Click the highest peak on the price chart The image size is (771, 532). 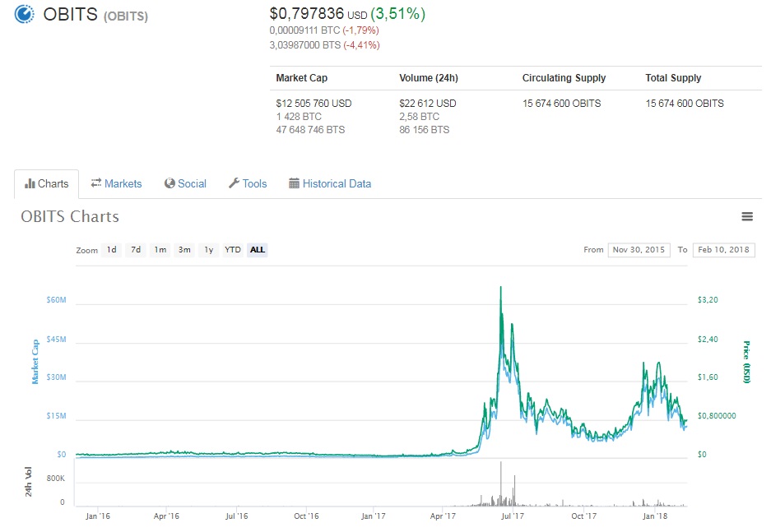coord(500,288)
